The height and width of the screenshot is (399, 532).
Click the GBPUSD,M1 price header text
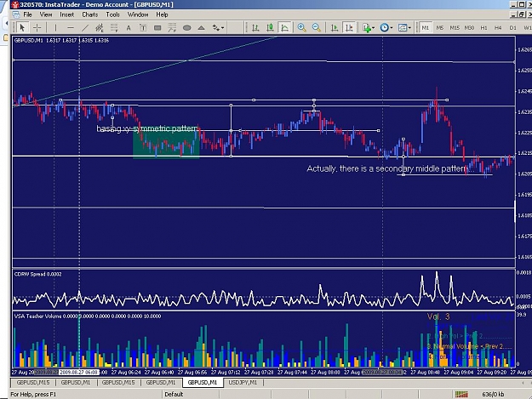pyautogui.click(x=61, y=40)
